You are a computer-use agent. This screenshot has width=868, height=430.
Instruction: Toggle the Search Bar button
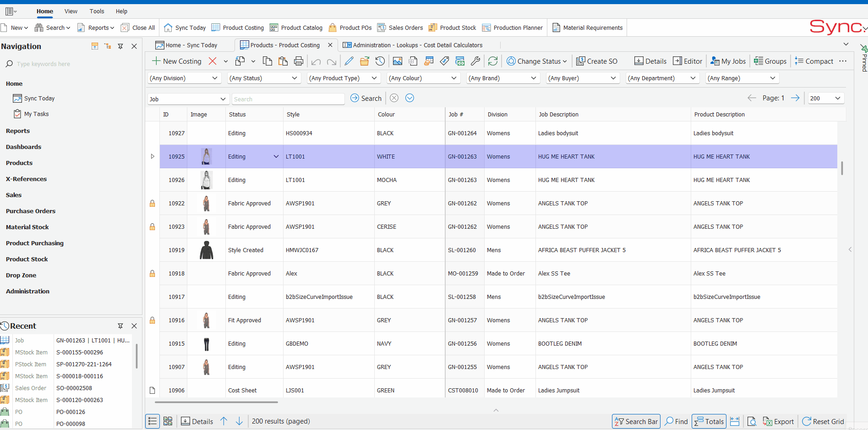coord(636,421)
